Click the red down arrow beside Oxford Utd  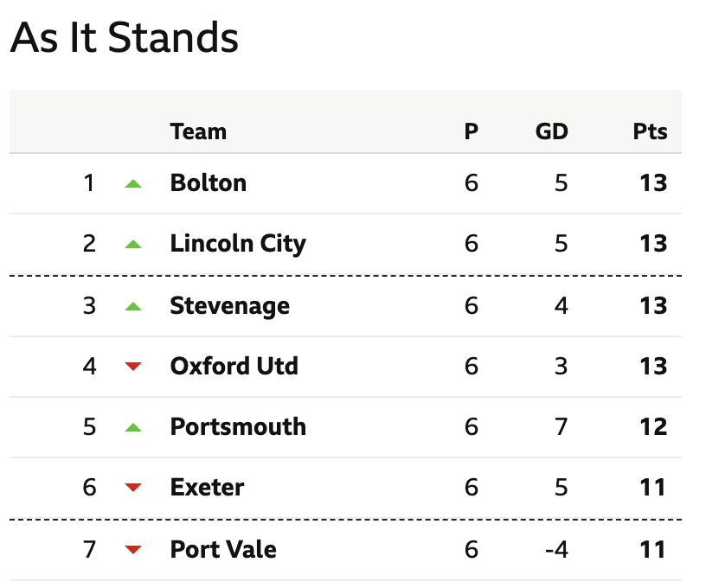[133, 367]
